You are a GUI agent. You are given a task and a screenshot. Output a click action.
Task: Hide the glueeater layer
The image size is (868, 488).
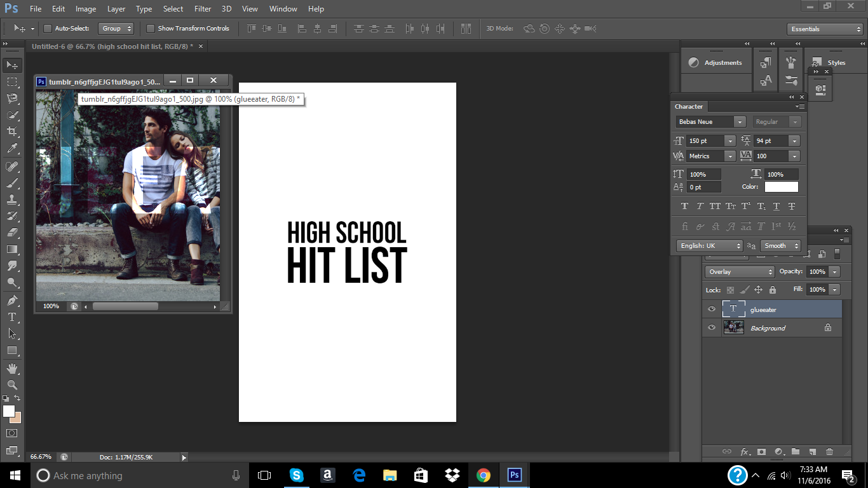click(x=712, y=309)
